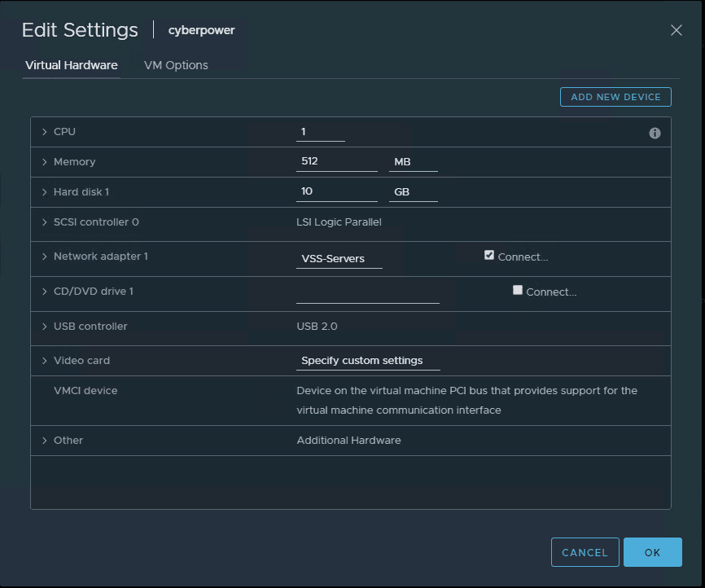Expand CD/DVD drive 1 row
Image resolution: width=705 pixels, height=588 pixels.
pos(45,292)
